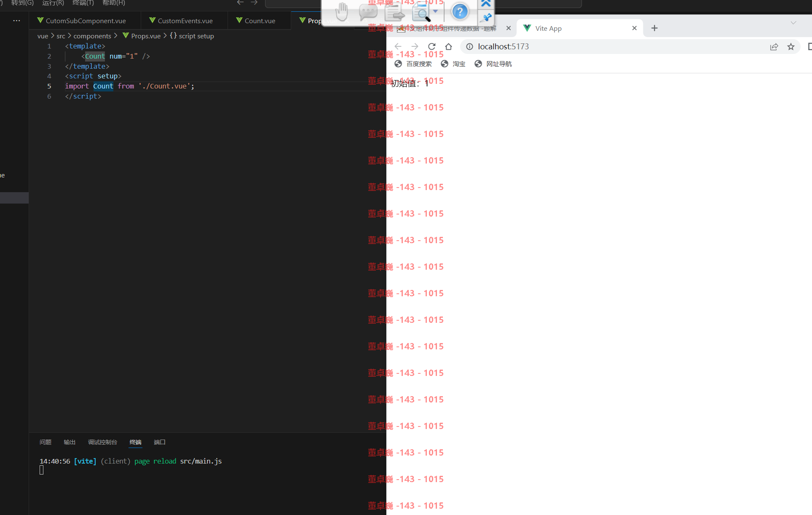Click line number 5 in editor gutter
The height and width of the screenshot is (515, 812).
[x=49, y=86]
